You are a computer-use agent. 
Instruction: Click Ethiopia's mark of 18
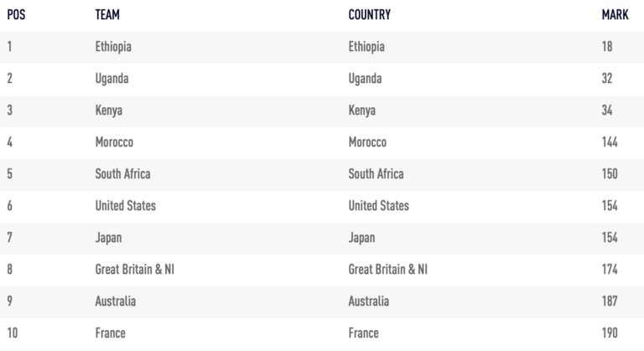pyautogui.click(x=607, y=47)
